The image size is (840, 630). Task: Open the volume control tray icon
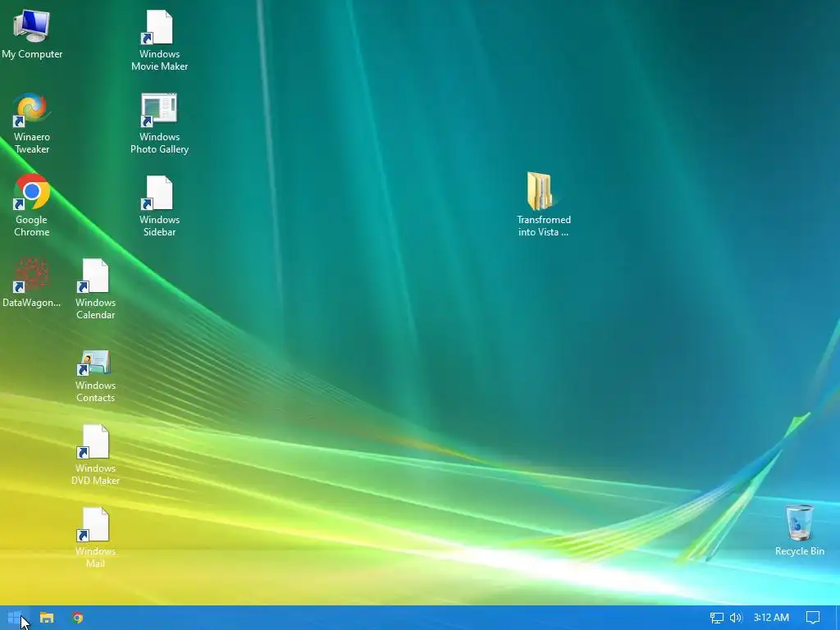(736, 618)
